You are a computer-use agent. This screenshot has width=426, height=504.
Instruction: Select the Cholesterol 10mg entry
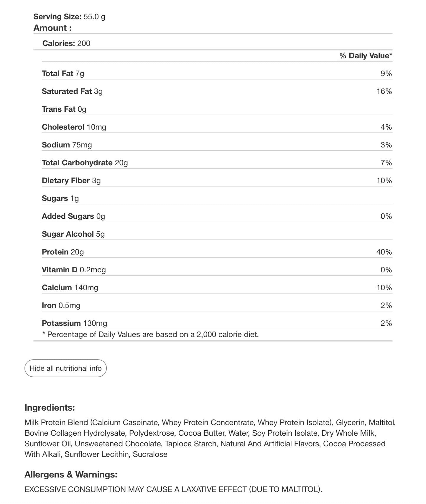click(x=74, y=127)
